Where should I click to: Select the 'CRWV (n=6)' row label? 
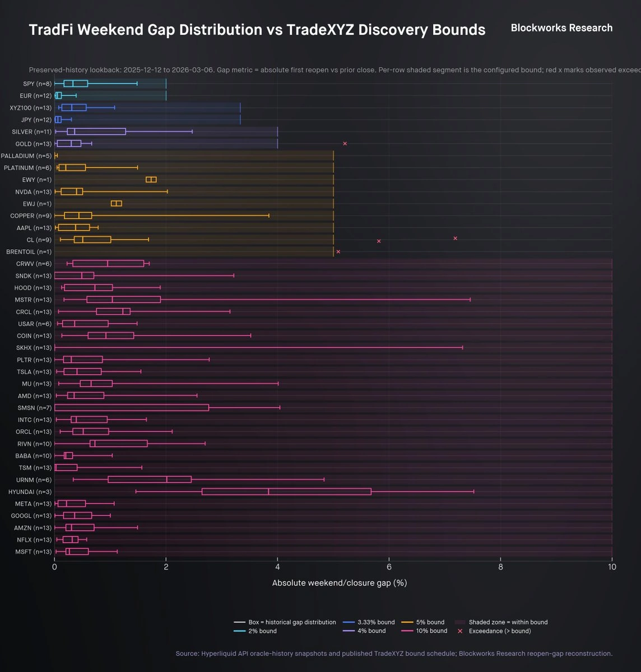click(x=34, y=264)
